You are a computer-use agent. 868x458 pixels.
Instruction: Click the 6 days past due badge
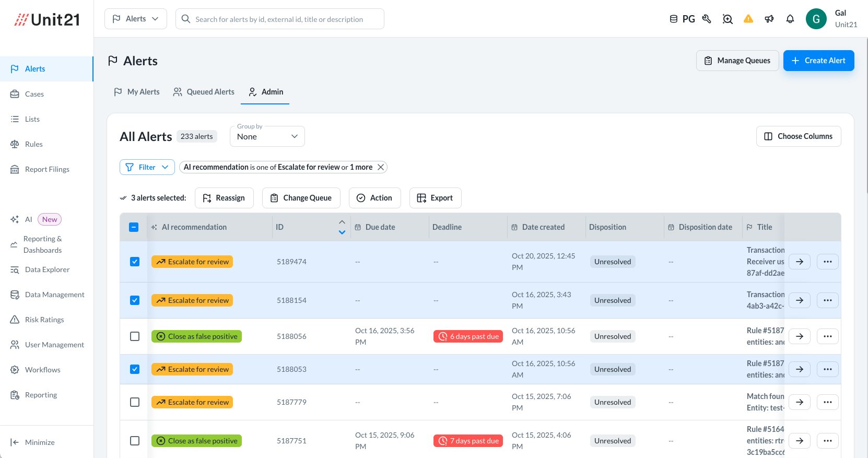[x=468, y=336]
